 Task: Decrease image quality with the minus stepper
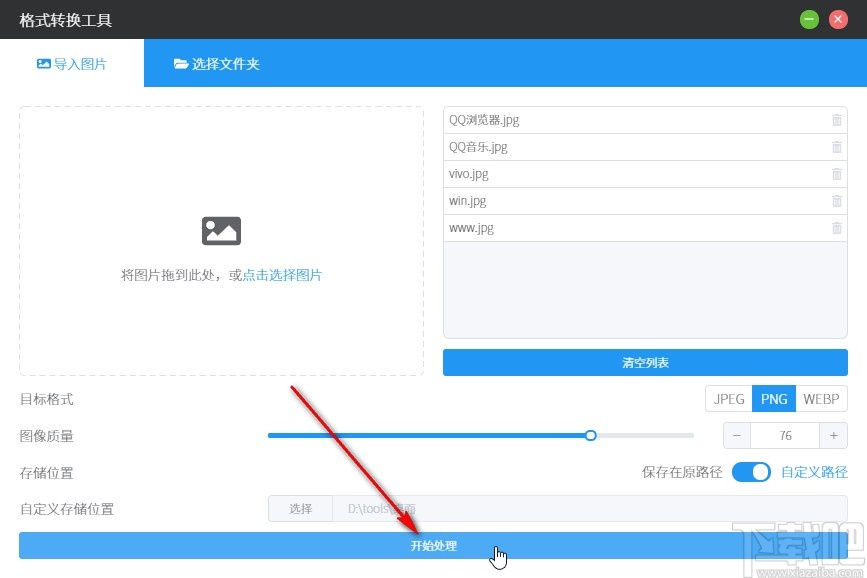737,435
